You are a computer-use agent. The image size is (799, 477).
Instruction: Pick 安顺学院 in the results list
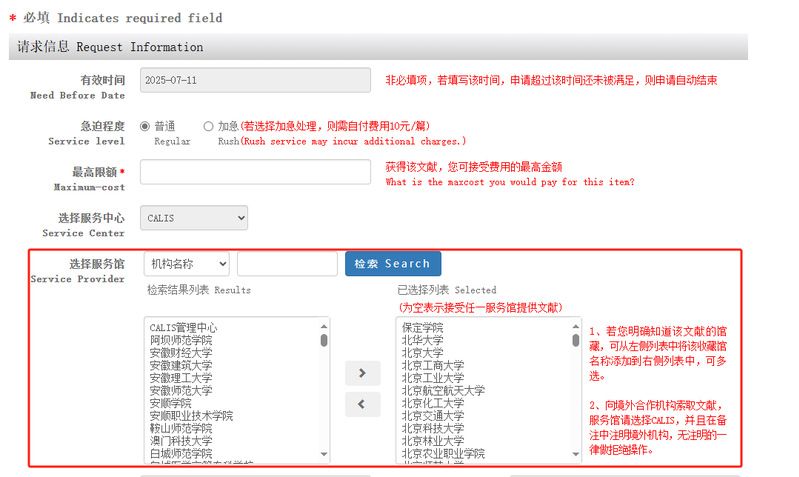(x=170, y=403)
